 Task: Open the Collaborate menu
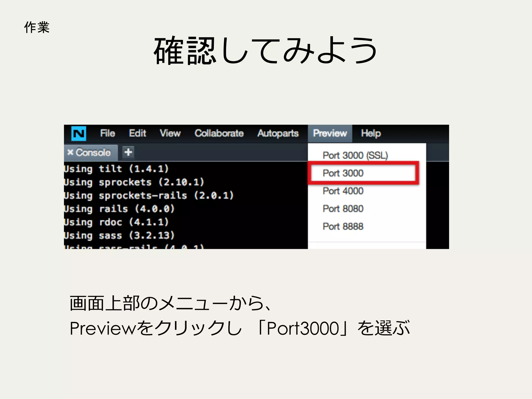[219, 133]
